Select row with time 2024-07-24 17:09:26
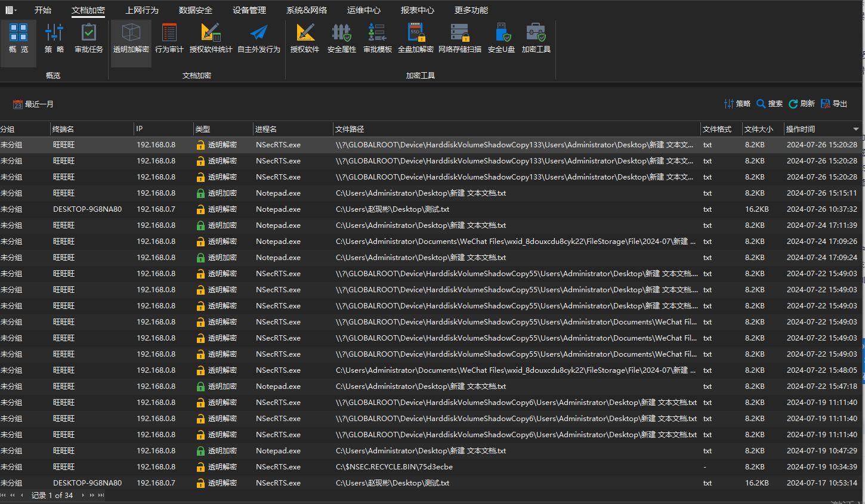The height and width of the screenshot is (504, 865). coord(430,242)
